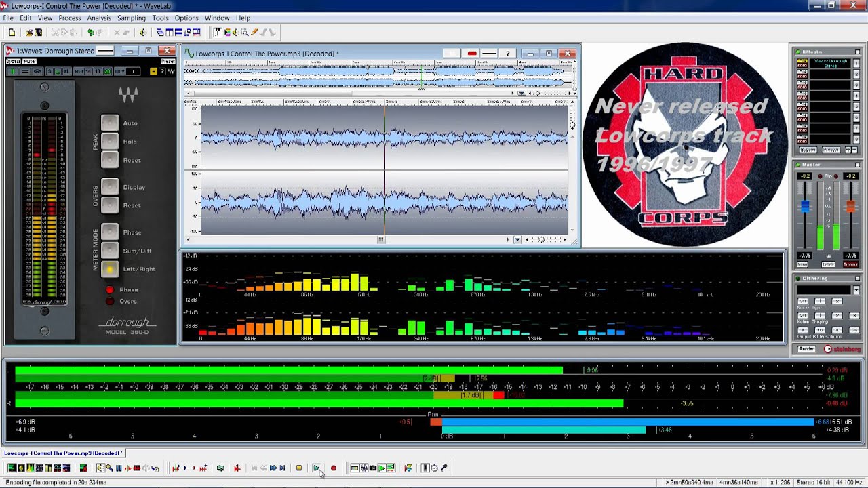Click the fast-forward transport icon
Viewport: 868px width, 488px height.
coord(273,468)
